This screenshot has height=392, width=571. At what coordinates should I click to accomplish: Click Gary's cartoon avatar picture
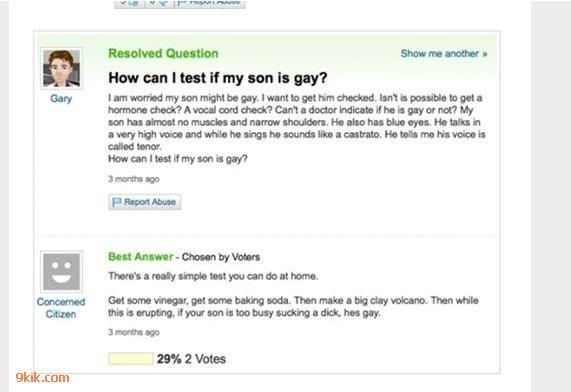coord(62,68)
